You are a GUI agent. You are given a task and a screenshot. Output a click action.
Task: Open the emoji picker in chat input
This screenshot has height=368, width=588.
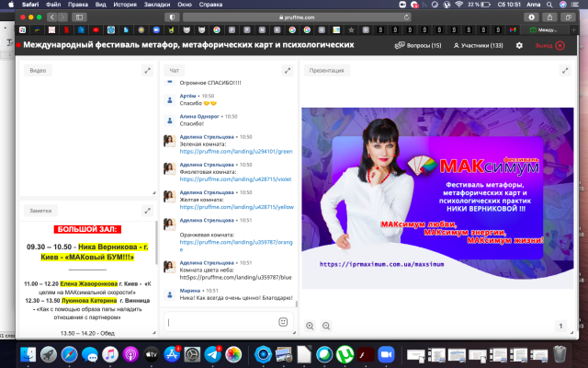coord(283,322)
